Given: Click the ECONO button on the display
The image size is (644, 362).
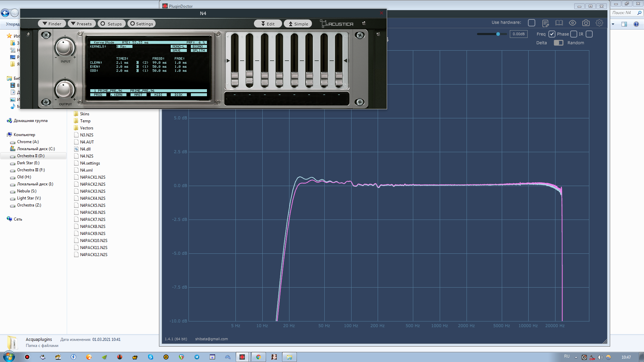Looking at the screenshot, I should pyautogui.click(x=198, y=47).
